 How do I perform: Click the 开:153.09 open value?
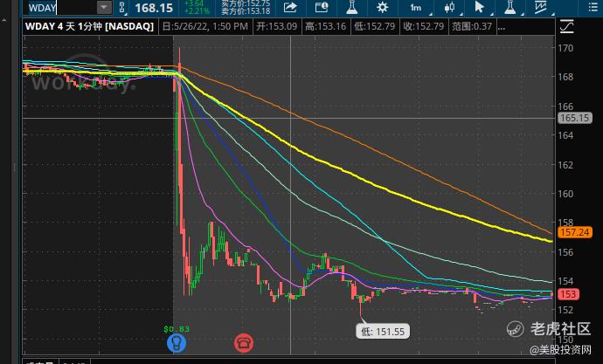pos(277,26)
